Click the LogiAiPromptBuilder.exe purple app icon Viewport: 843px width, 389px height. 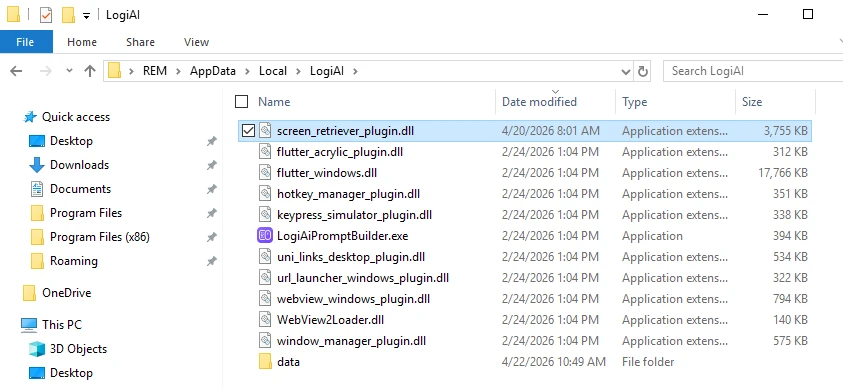pos(265,236)
